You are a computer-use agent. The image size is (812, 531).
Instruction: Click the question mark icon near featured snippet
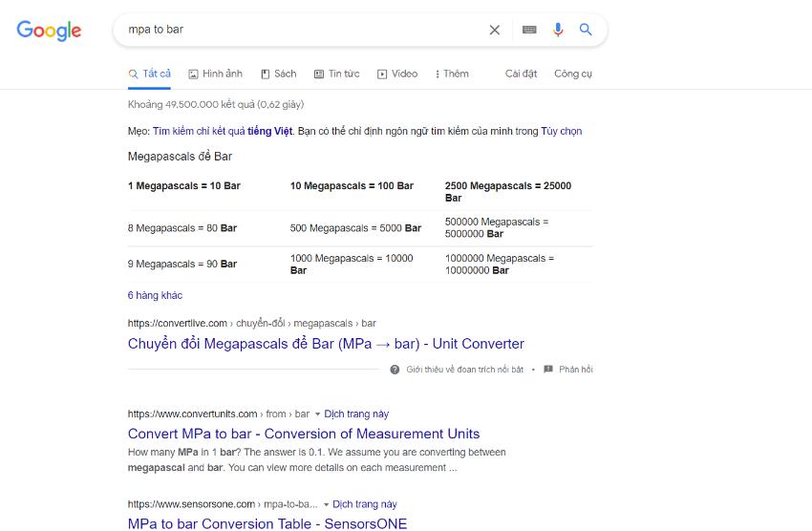point(395,370)
